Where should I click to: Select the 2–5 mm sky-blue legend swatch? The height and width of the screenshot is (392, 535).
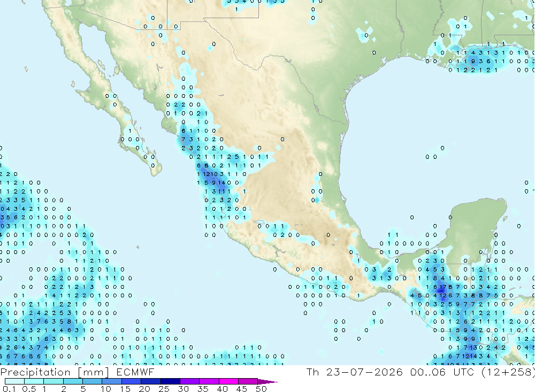[73, 381]
